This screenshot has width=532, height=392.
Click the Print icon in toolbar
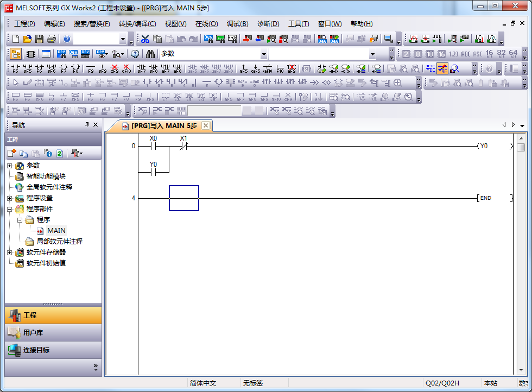51,39
